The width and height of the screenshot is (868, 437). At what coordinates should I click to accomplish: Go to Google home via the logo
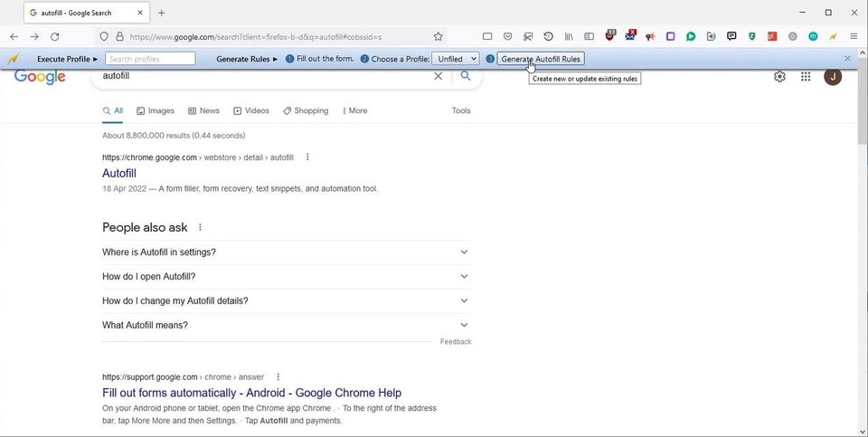(40, 76)
